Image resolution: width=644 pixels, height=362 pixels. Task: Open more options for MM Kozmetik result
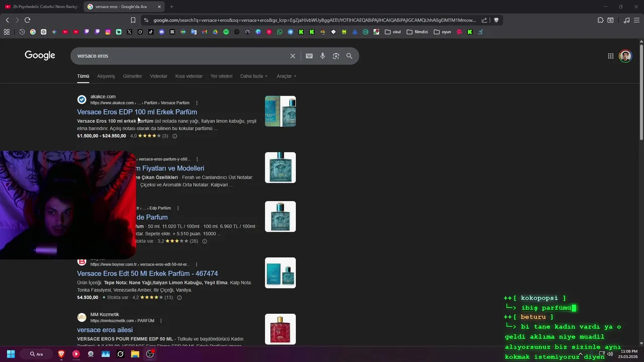pos(161,321)
